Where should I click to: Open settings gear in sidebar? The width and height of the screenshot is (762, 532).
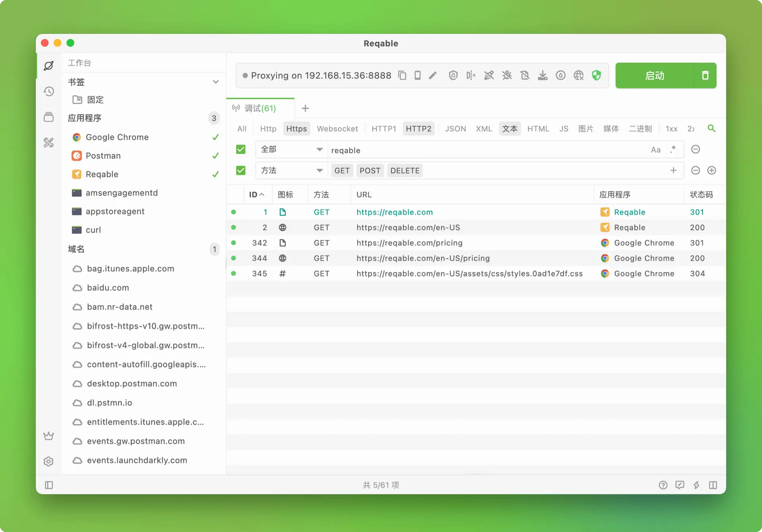[x=49, y=461]
